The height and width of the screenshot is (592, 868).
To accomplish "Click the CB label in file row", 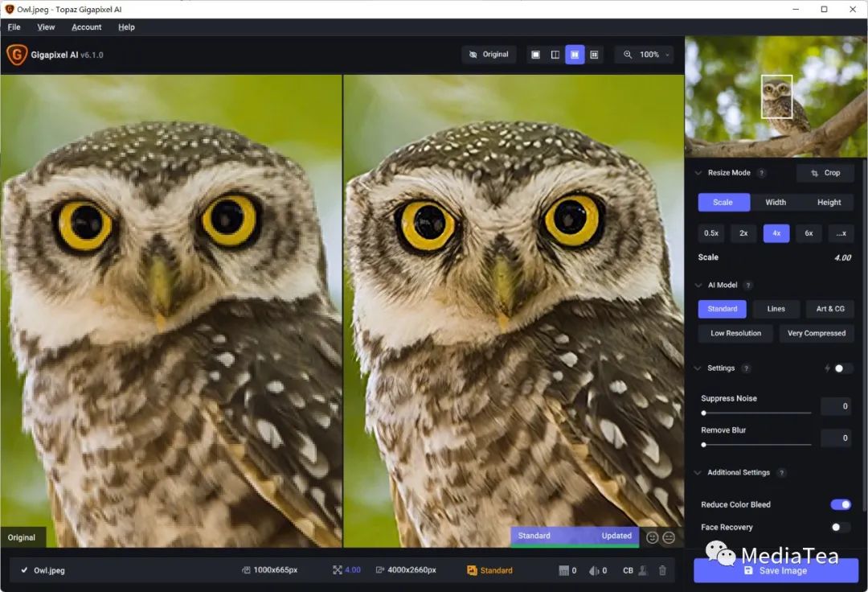I will [x=628, y=570].
